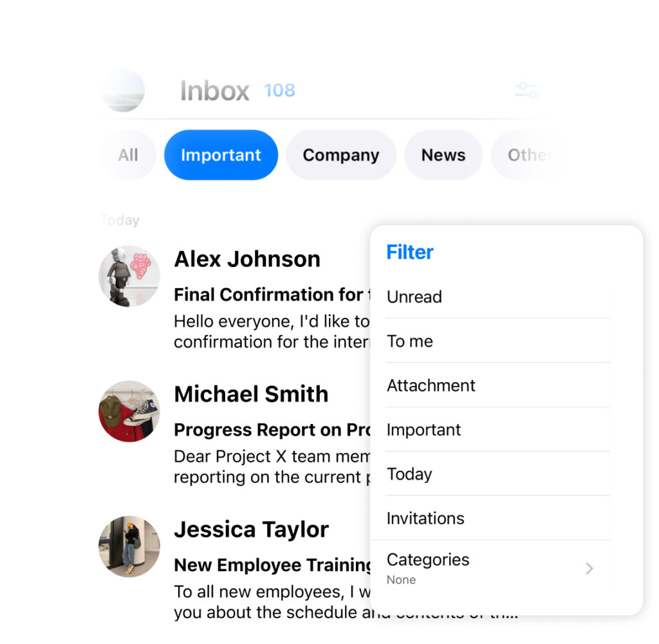Viewport: 659px width, 644px height.
Task: Select the Important tab pill
Action: [221, 155]
